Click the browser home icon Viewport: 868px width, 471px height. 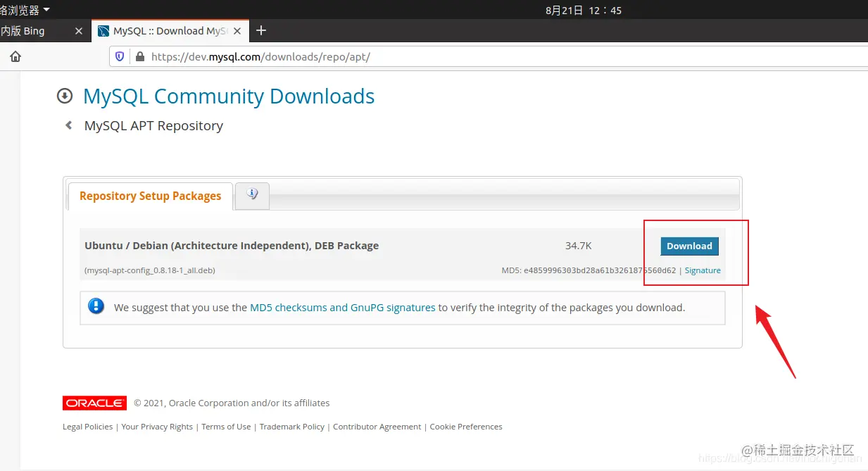point(15,56)
